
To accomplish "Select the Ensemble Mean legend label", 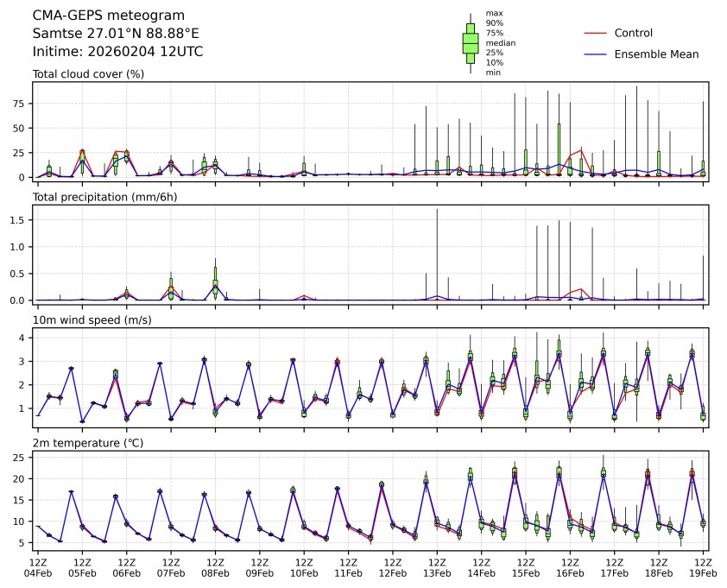I will click(x=656, y=54).
